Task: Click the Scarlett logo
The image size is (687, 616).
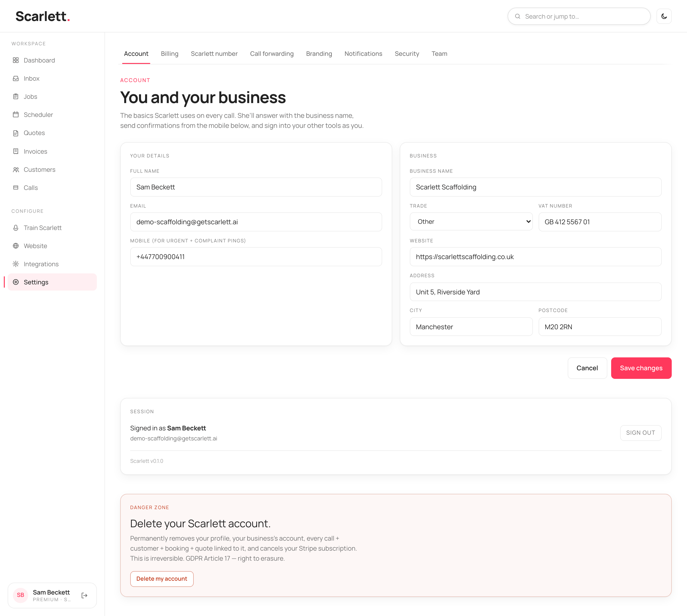Action: [x=43, y=16]
